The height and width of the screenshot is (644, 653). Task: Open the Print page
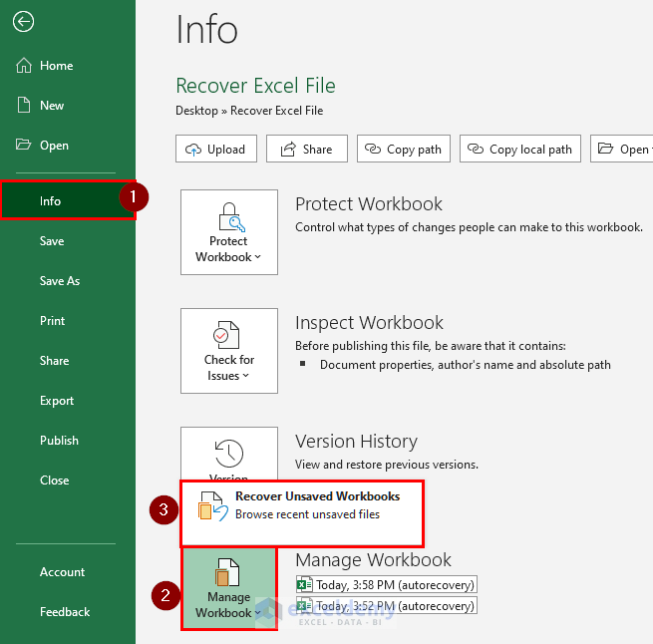pyautogui.click(x=53, y=321)
